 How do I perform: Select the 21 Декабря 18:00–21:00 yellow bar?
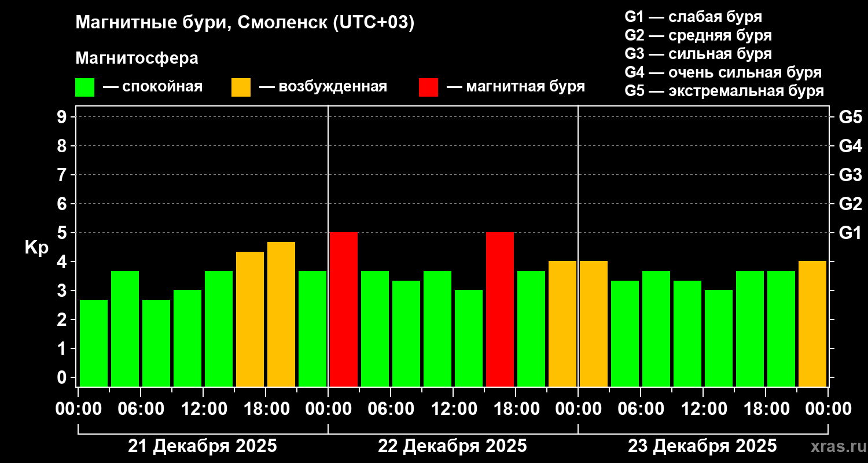pyautogui.click(x=281, y=314)
